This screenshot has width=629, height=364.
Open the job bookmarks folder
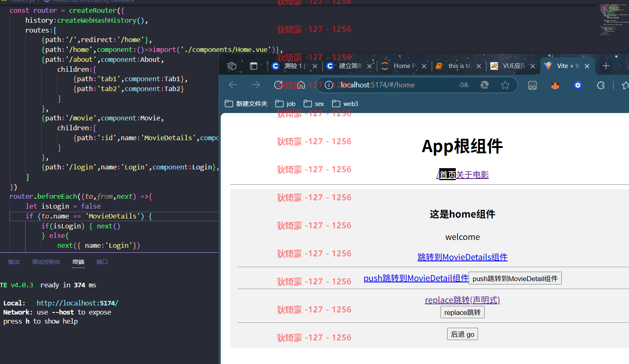click(x=285, y=104)
